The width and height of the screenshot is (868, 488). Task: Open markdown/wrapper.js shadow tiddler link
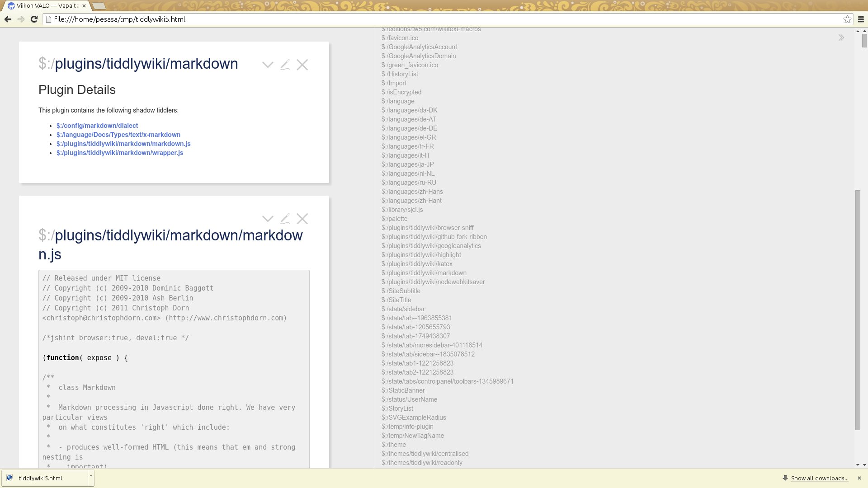click(120, 153)
